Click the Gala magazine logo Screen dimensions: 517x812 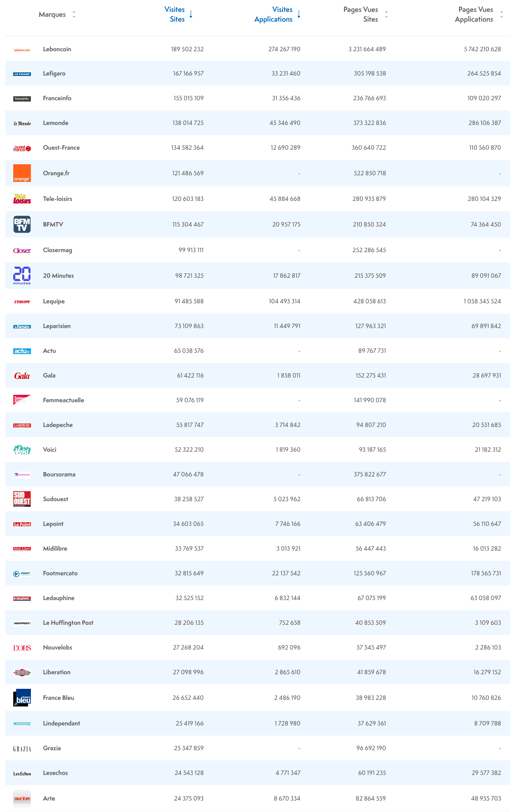[22, 376]
